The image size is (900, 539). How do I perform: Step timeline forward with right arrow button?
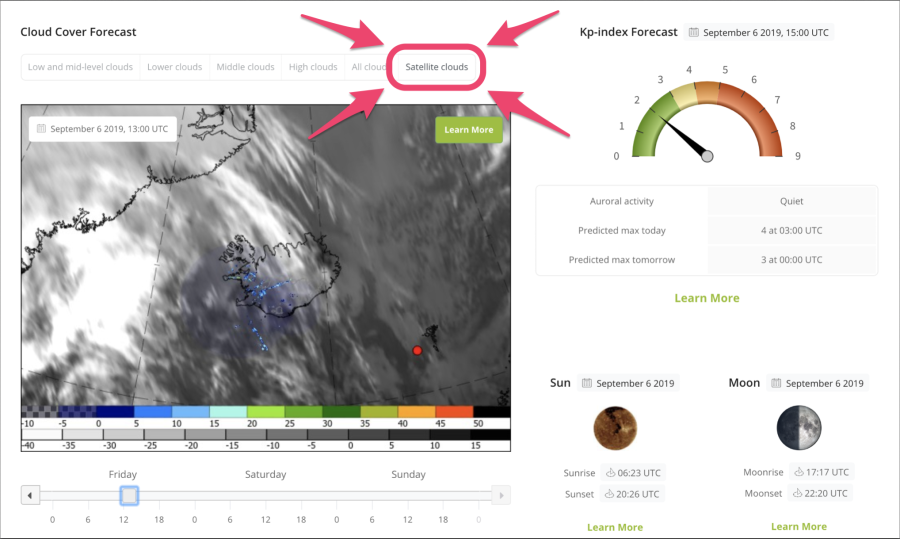click(x=501, y=495)
